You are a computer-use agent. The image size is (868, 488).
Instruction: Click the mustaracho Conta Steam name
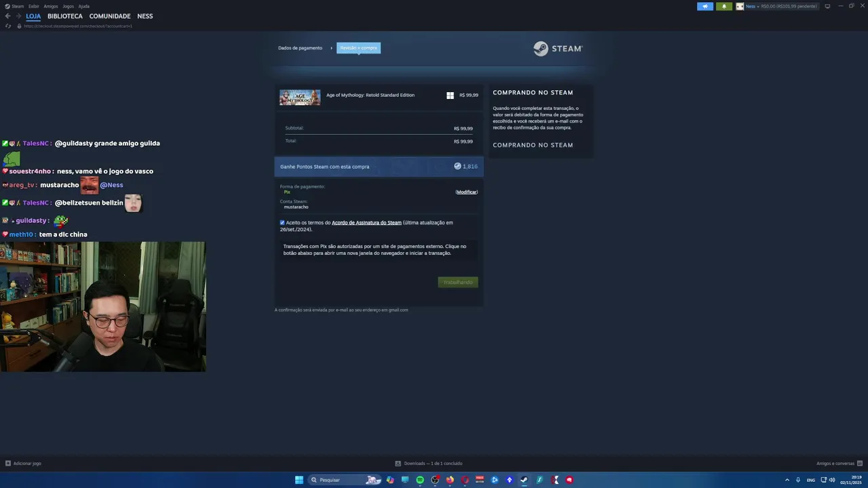click(x=296, y=207)
